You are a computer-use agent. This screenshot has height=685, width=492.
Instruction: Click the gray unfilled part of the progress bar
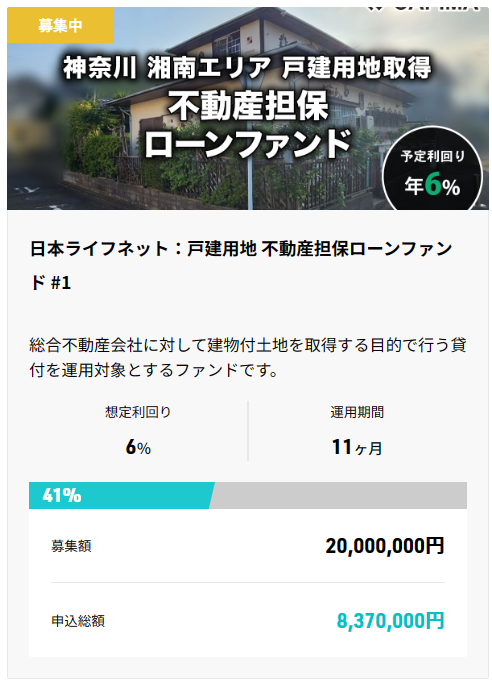339,495
